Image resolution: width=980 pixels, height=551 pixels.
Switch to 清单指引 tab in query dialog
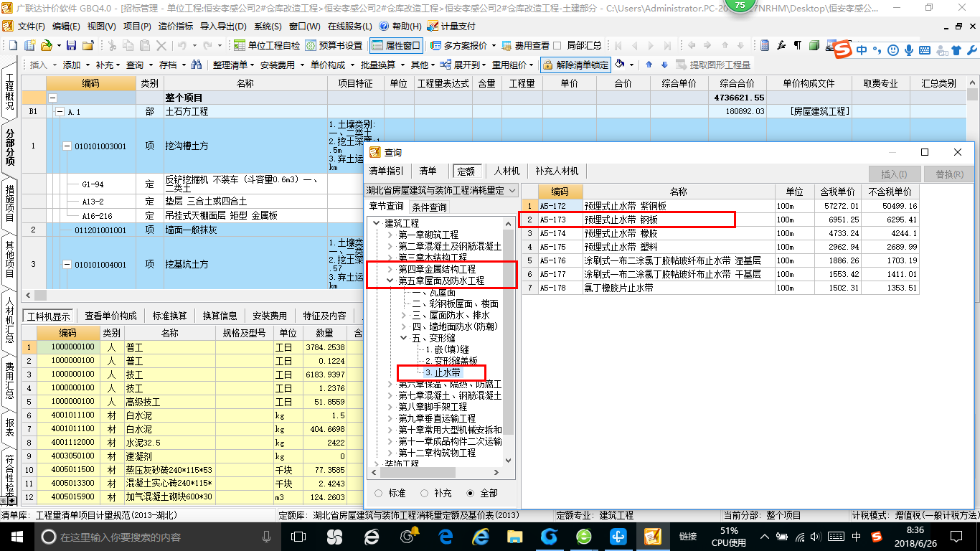click(x=386, y=171)
